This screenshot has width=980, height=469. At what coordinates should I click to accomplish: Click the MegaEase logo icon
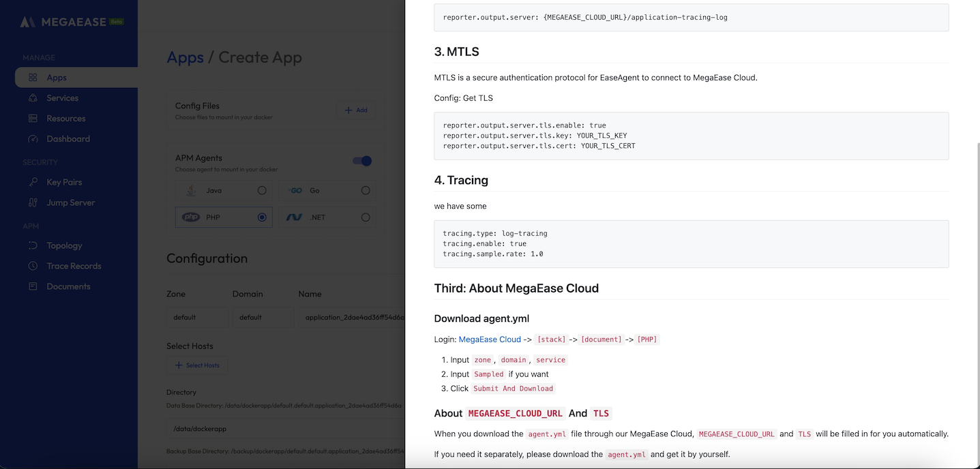tap(28, 22)
